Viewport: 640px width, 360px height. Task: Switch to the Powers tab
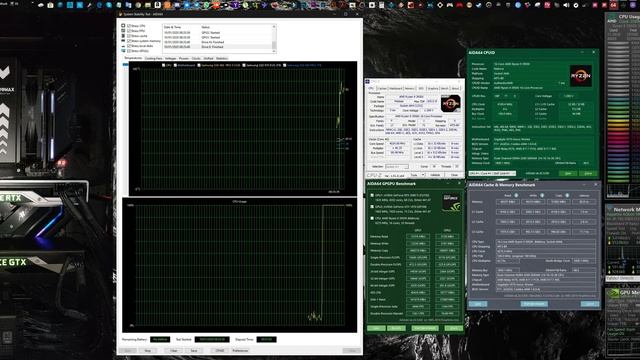click(184, 58)
